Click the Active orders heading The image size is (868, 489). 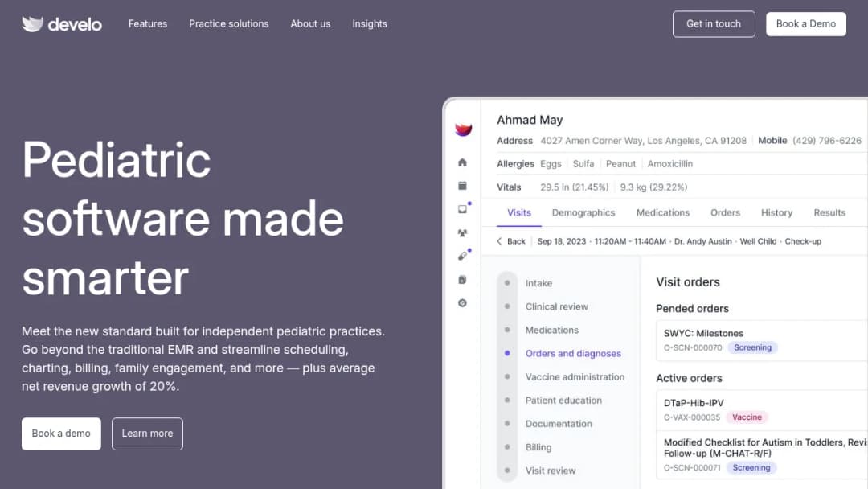tap(689, 378)
